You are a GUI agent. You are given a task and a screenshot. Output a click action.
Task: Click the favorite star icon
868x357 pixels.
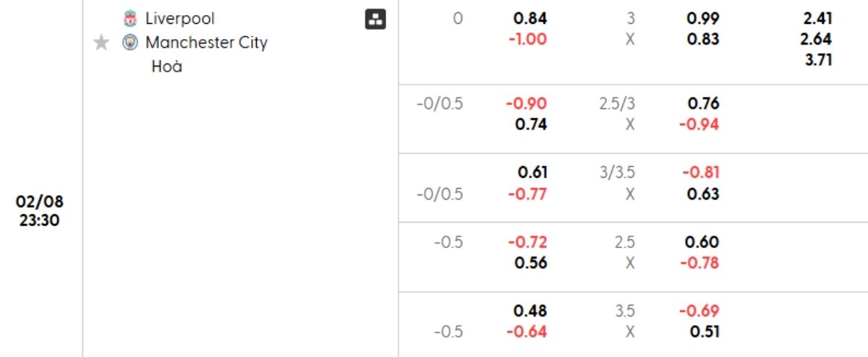pyautogui.click(x=101, y=43)
